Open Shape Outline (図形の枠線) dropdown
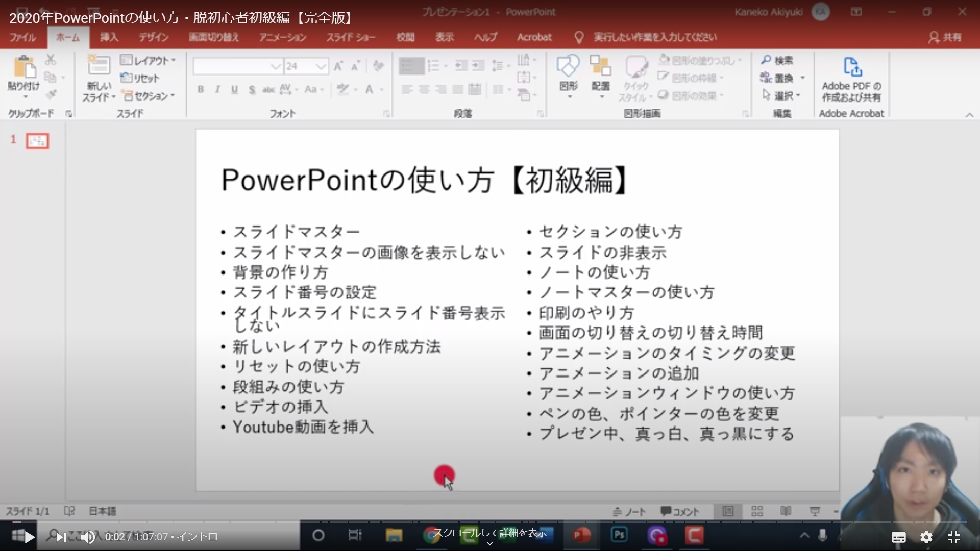This screenshot has height=551, width=980. pyautogui.click(x=690, y=78)
